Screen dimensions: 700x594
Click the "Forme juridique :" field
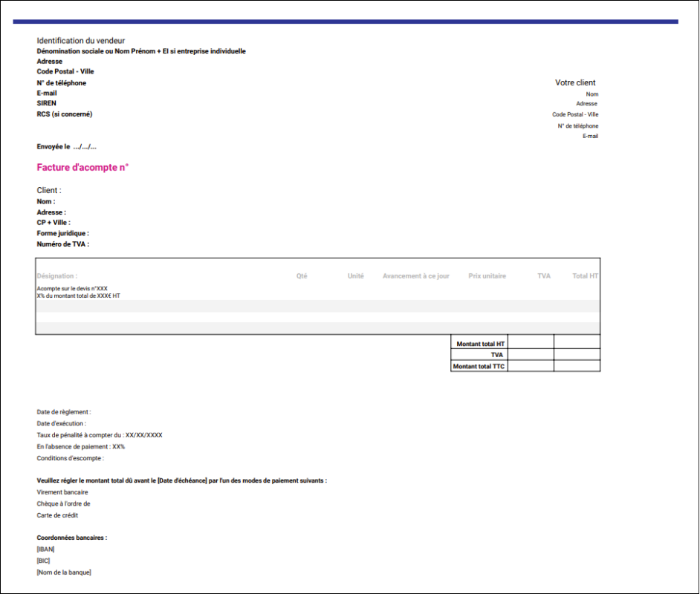click(62, 233)
